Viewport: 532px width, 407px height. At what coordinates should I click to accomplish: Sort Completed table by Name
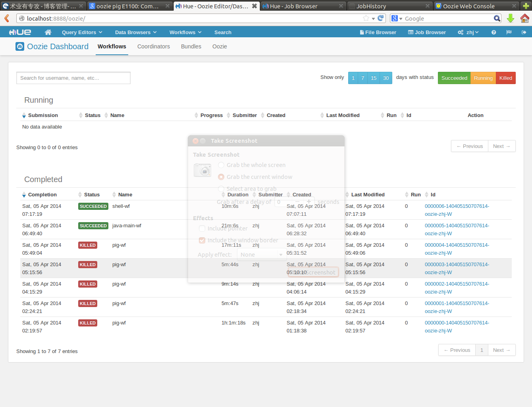point(122,194)
